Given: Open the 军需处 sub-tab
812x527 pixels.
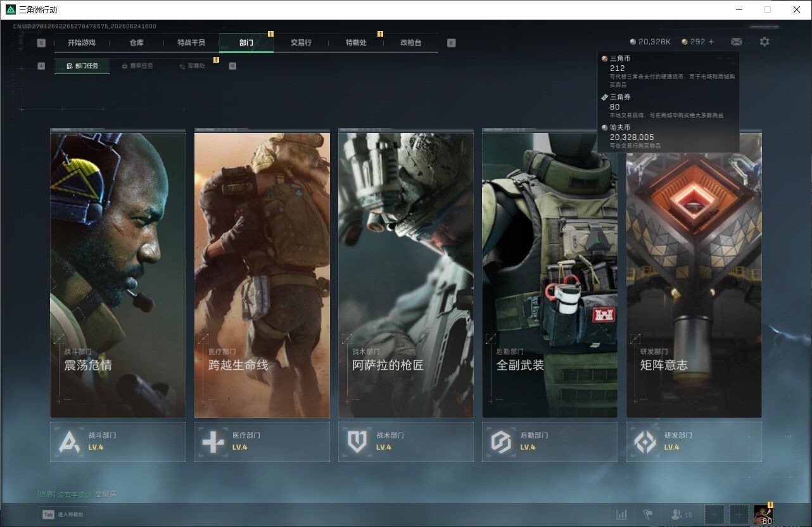Looking at the screenshot, I should click(x=193, y=66).
